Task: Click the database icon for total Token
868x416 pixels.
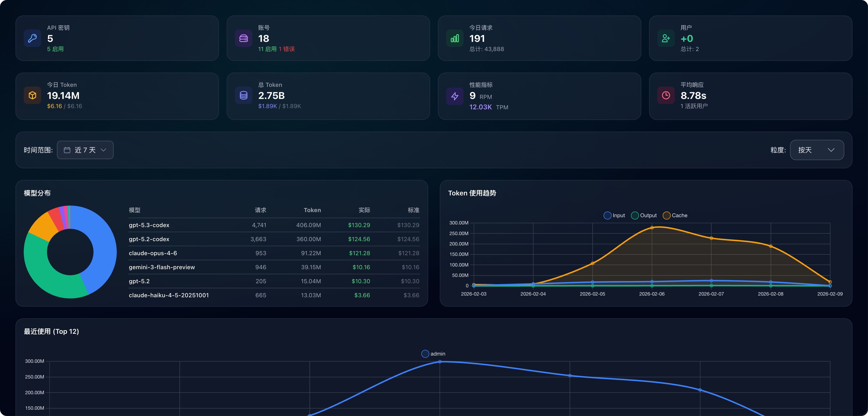Action: pos(243,96)
